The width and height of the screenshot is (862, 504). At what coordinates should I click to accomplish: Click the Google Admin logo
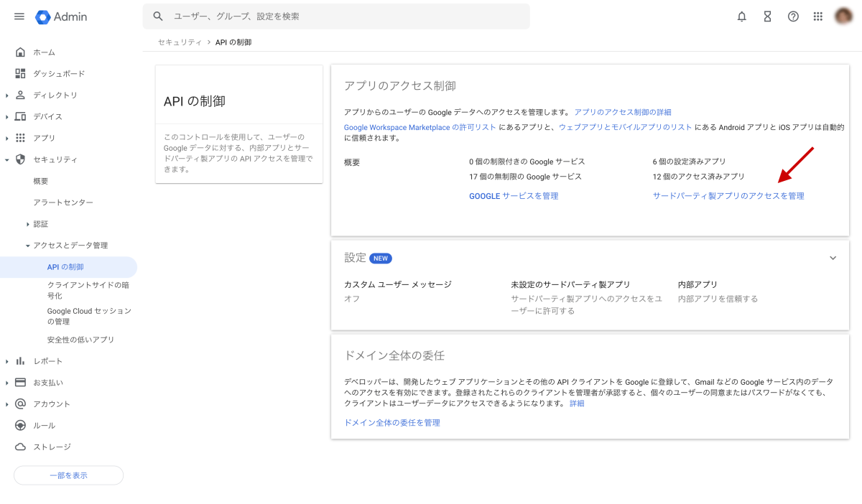click(61, 17)
